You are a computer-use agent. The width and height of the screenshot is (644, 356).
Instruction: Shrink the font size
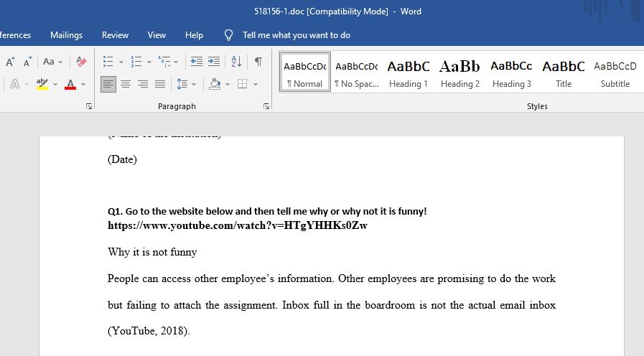pos(27,62)
